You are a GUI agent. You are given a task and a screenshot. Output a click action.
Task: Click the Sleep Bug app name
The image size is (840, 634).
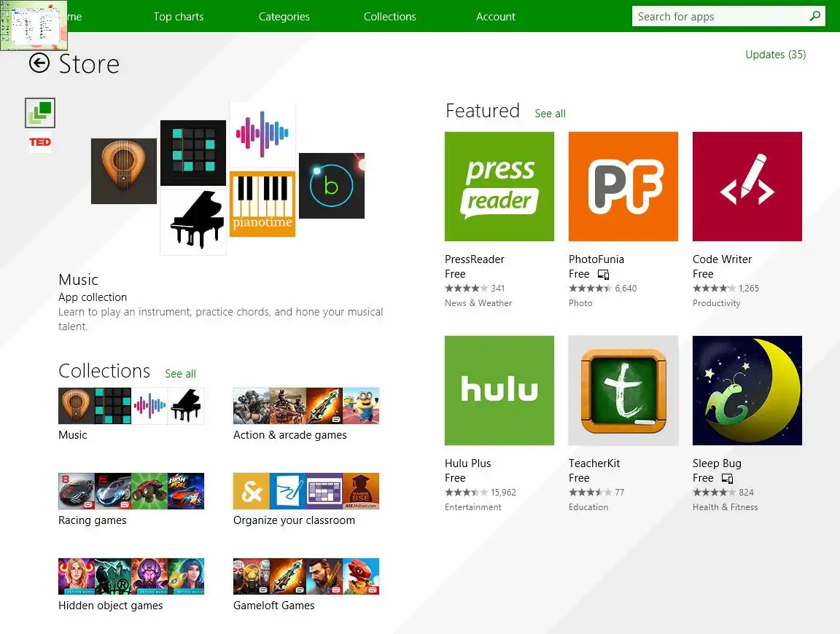(x=717, y=463)
